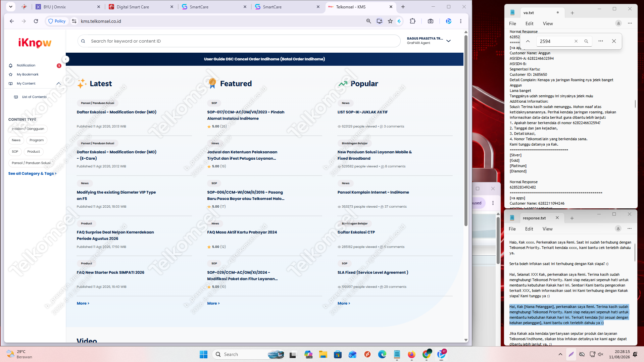Screen dimensions: 644x362
Task: Open the browser zoom magnifier icon
Action: pos(368,21)
